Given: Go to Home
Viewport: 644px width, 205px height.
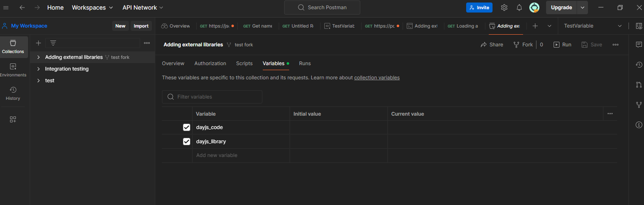Looking at the screenshot, I should point(56,8).
